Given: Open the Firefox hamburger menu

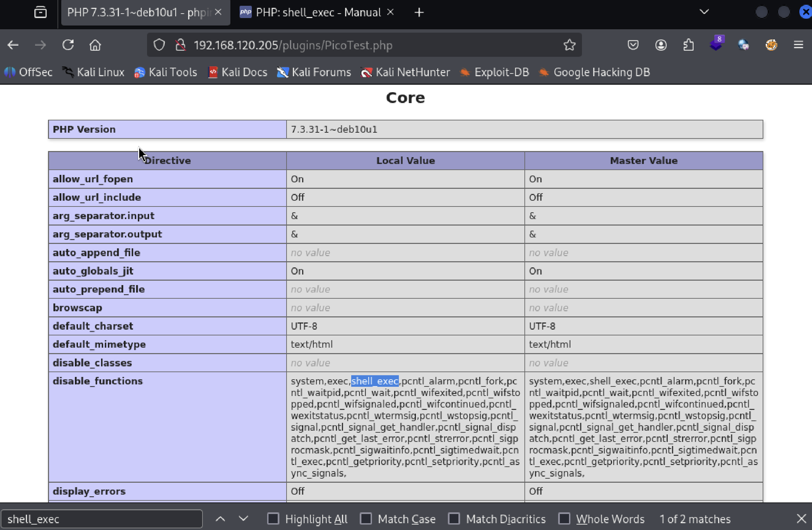Looking at the screenshot, I should [x=798, y=45].
